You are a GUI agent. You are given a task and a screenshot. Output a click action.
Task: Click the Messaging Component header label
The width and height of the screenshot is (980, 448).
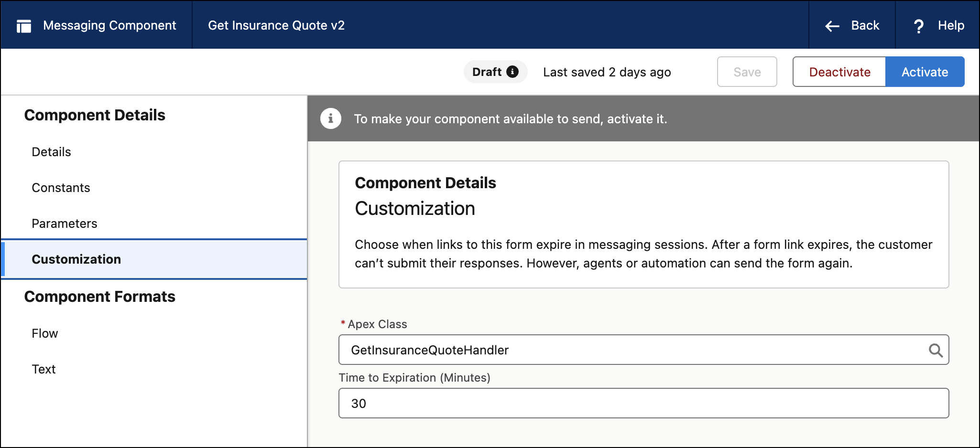(109, 25)
